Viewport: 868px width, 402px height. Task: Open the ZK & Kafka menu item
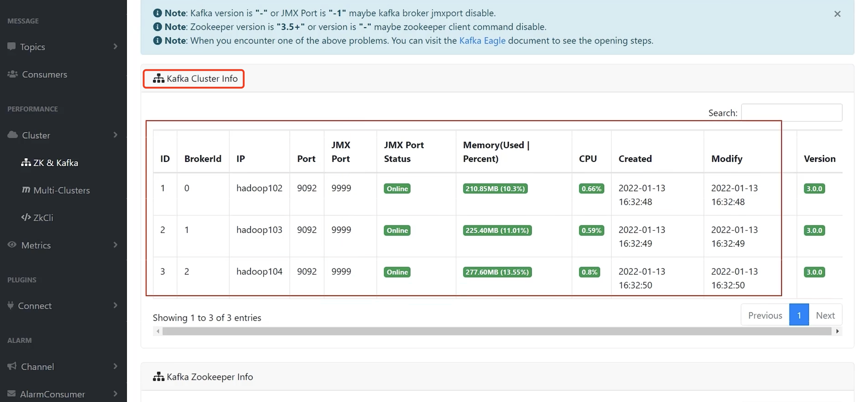click(x=56, y=163)
